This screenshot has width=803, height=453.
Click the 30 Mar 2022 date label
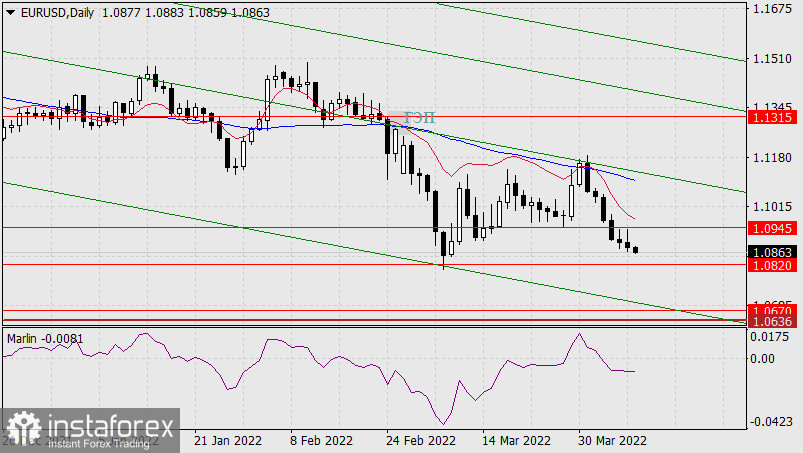[x=613, y=440]
